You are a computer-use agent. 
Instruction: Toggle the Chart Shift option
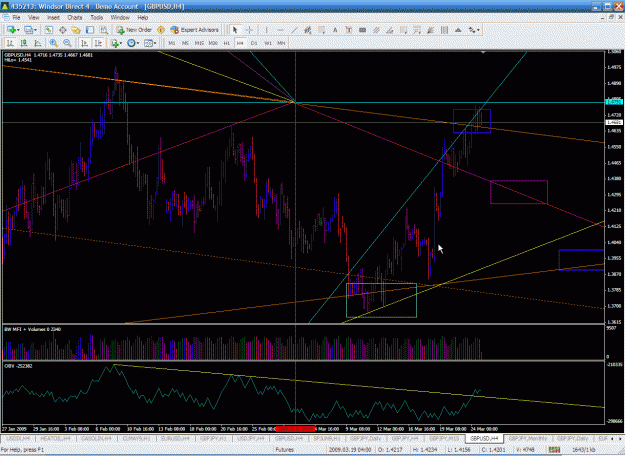tap(98, 43)
